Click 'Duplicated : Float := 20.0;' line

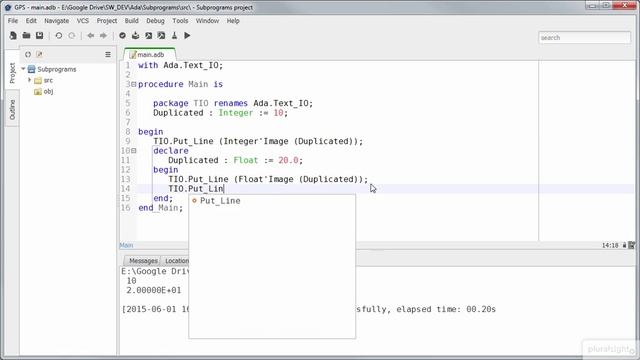pyautogui.click(x=236, y=160)
